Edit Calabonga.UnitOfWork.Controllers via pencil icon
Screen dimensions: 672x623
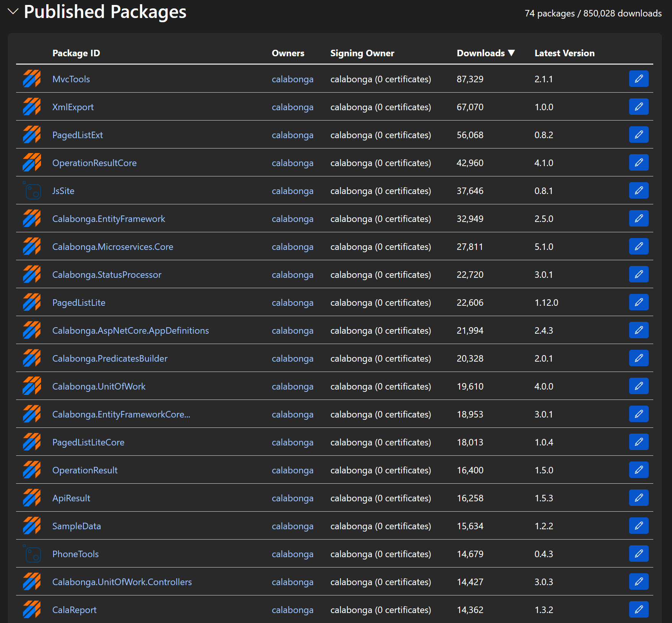click(639, 582)
